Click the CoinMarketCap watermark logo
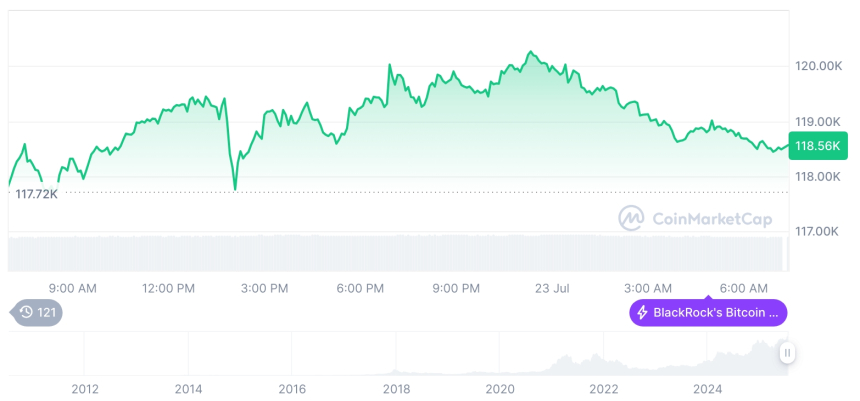 pyautogui.click(x=631, y=218)
